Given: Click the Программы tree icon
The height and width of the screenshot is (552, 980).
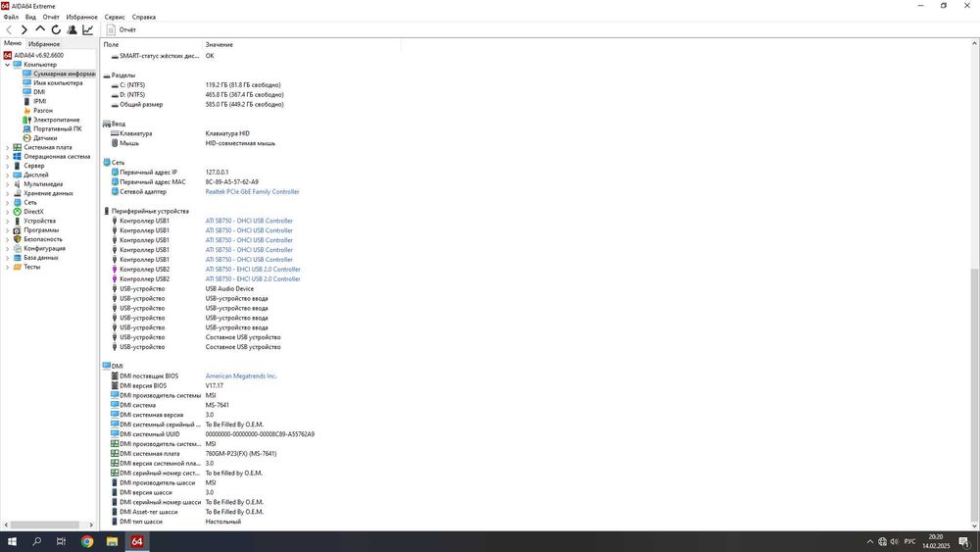Looking at the screenshot, I should [17, 230].
